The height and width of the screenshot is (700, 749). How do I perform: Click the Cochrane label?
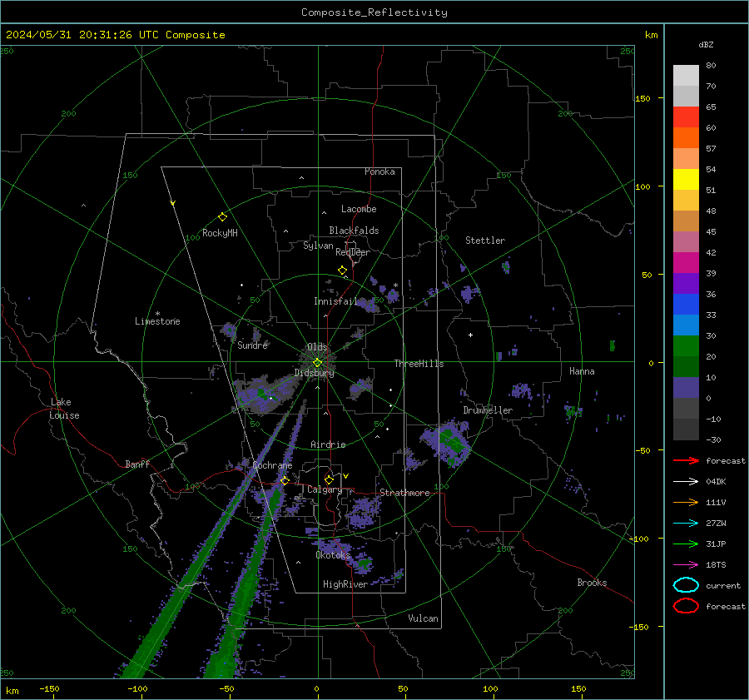click(272, 465)
